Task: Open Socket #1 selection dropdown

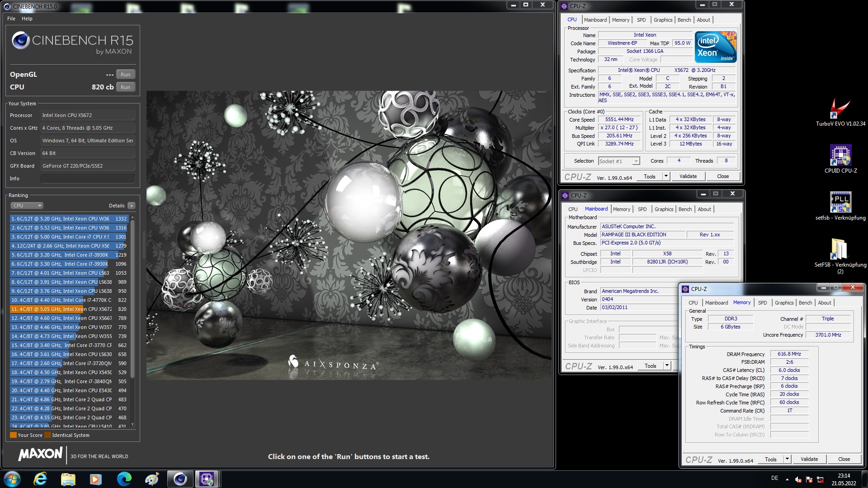Action: pyautogui.click(x=619, y=161)
